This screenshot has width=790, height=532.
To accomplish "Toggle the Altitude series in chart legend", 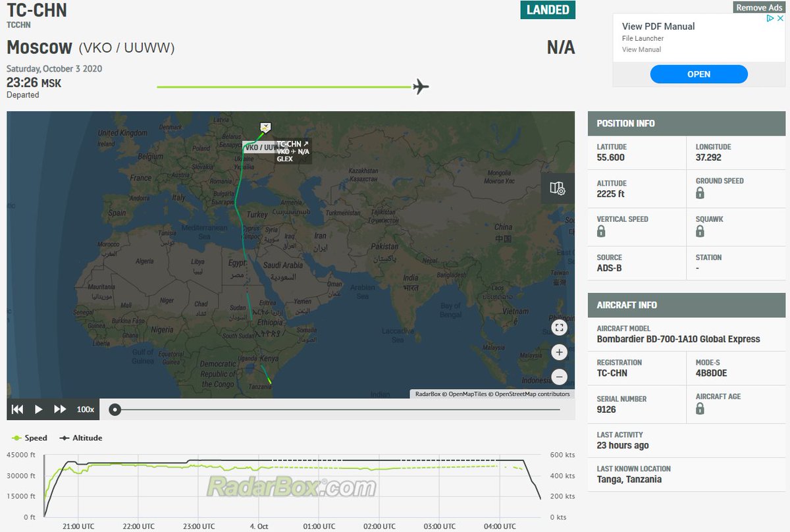I will (x=80, y=438).
